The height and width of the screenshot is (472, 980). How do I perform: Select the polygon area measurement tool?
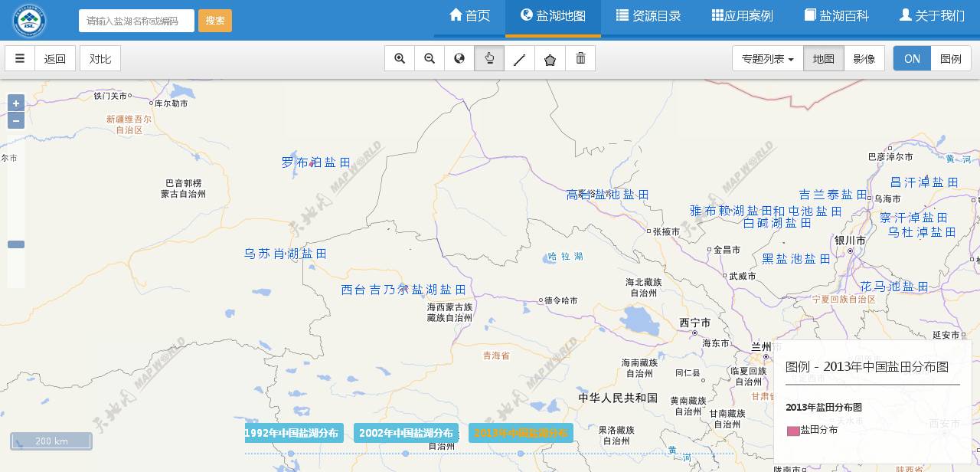[x=550, y=58]
